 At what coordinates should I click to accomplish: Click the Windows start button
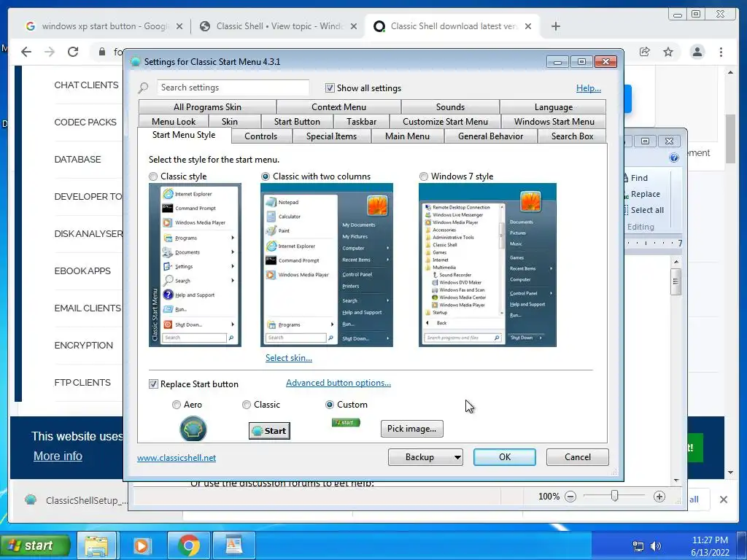pyautogui.click(x=35, y=545)
